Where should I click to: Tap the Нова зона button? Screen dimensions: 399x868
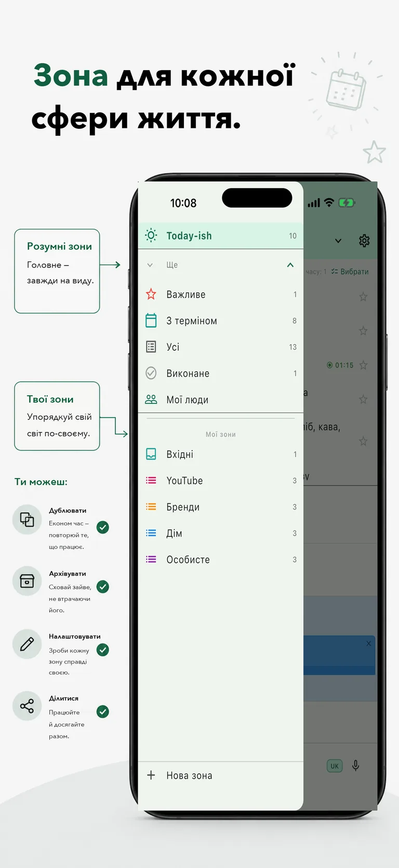(221, 775)
